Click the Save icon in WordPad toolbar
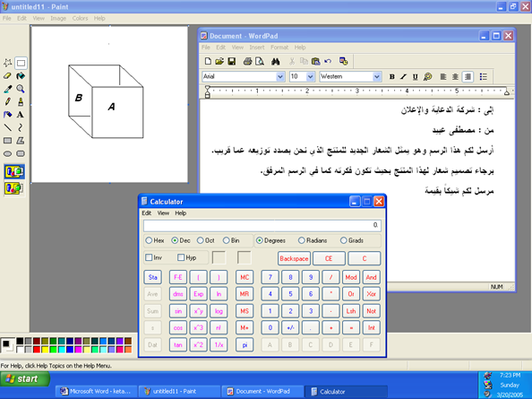This screenshot has height=399, width=532. point(232,61)
